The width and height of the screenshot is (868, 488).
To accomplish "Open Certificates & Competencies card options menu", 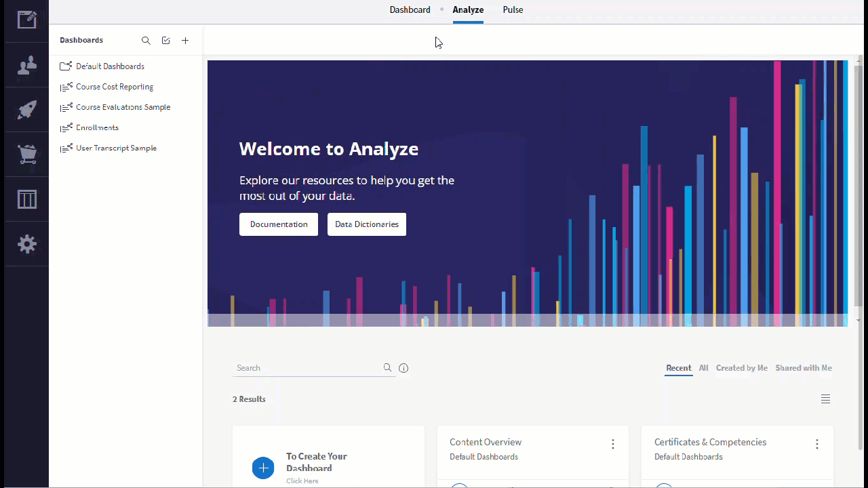I will [816, 444].
